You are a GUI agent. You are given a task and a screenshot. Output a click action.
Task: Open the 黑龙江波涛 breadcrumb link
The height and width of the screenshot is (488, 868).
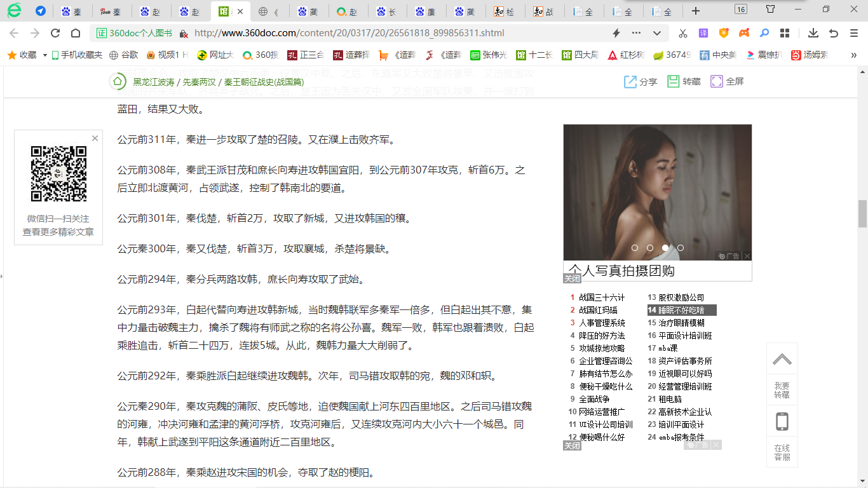tap(154, 82)
